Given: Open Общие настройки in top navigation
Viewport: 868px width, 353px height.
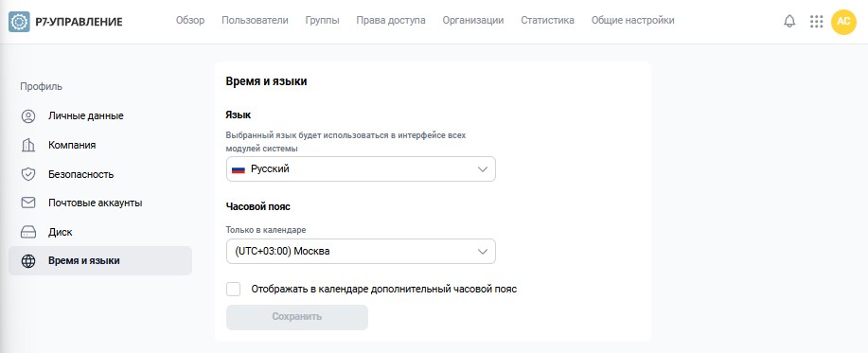Looking at the screenshot, I should pos(632,21).
